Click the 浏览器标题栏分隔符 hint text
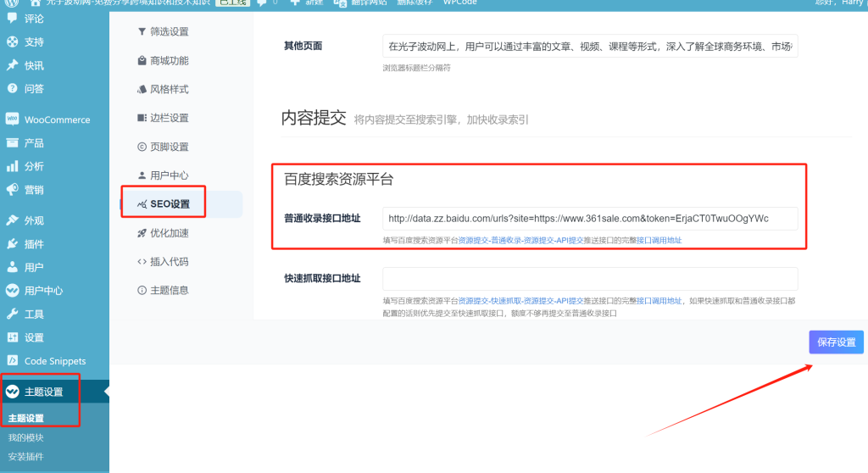The image size is (868, 473). click(x=416, y=68)
